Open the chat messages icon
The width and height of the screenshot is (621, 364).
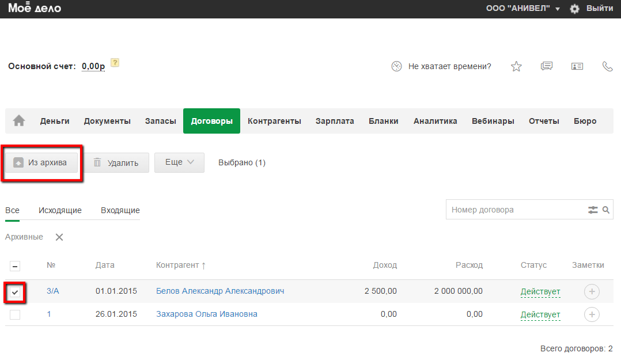547,66
